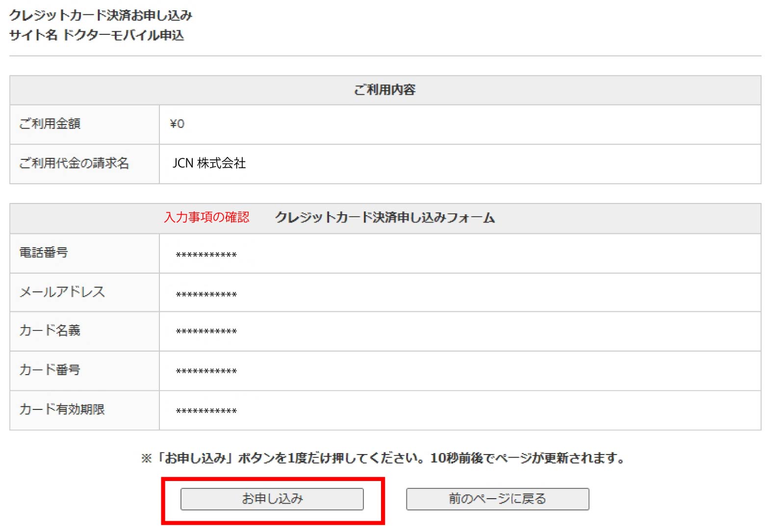Select the サイト名 ドクターモバイル申込 line
The height and width of the screenshot is (532, 766).
pyautogui.click(x=97, y=35)
